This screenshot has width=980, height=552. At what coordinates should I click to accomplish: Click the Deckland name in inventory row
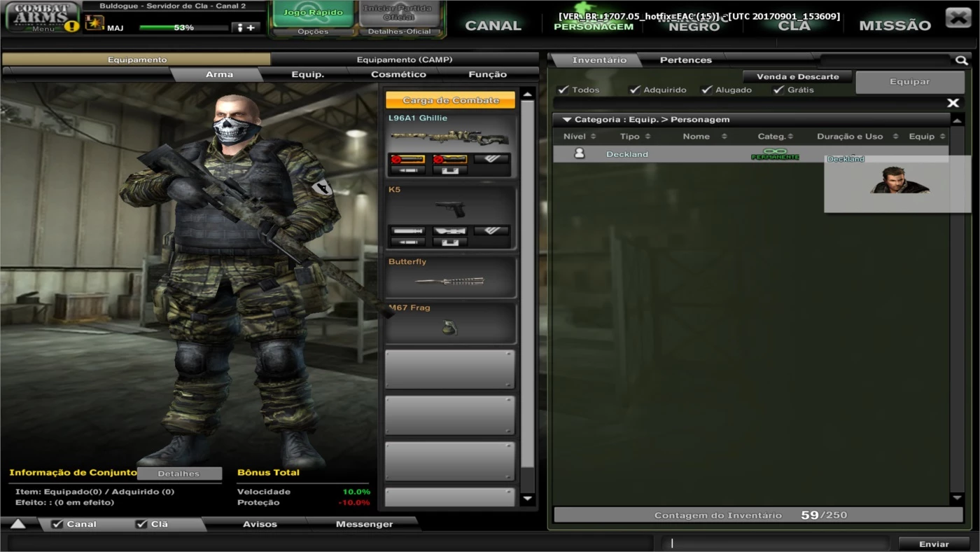click(x=627, y=154)
